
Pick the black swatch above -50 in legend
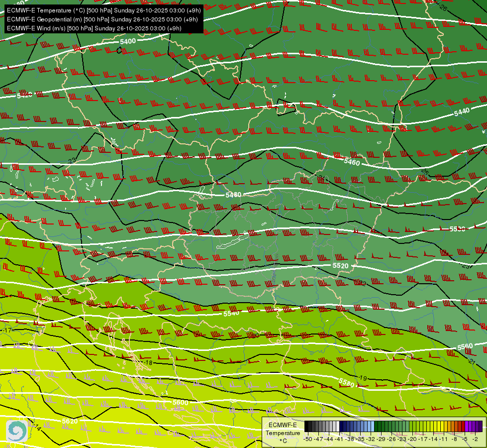pos(306,426)
